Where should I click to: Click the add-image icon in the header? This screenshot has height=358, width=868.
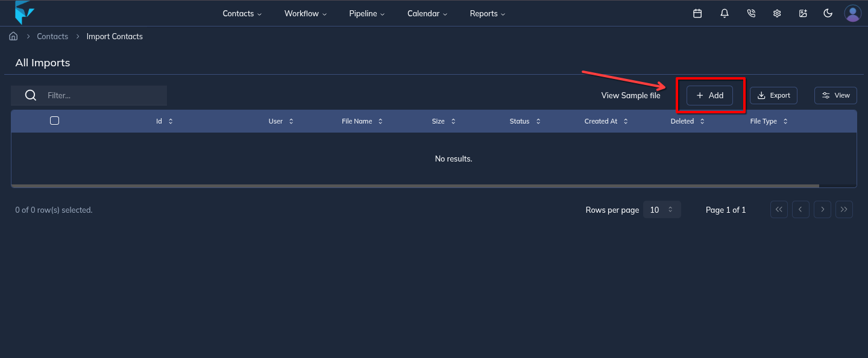pyautogui.click(x=802, y=13)
